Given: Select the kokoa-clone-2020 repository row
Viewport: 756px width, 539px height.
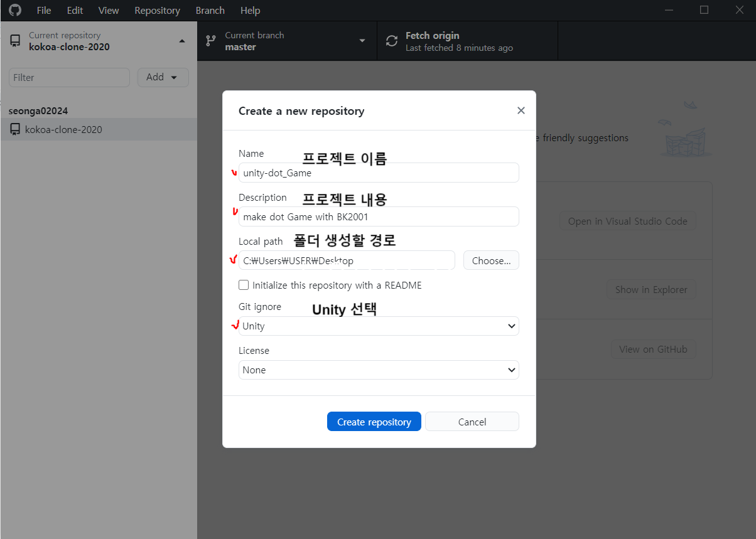Looking at the screenshot, I should pyautogui.click(x=99, y=129).
